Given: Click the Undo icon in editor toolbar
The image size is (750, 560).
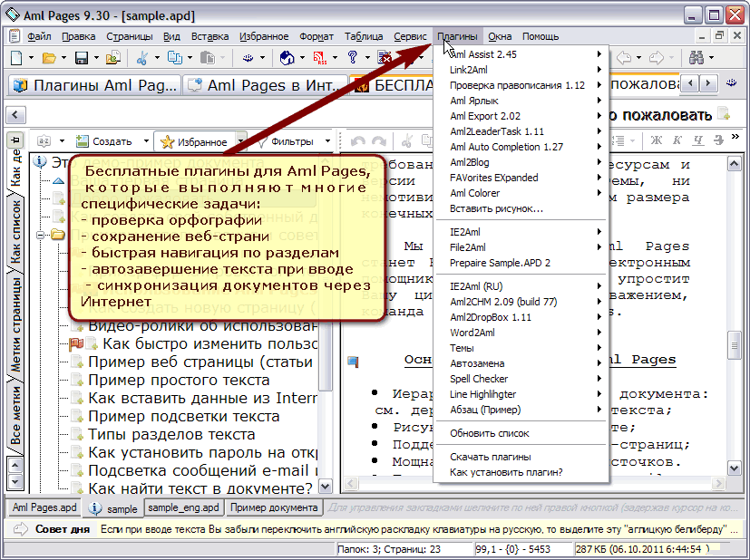Looking at the screenshot, I should (x=358, y=141).
